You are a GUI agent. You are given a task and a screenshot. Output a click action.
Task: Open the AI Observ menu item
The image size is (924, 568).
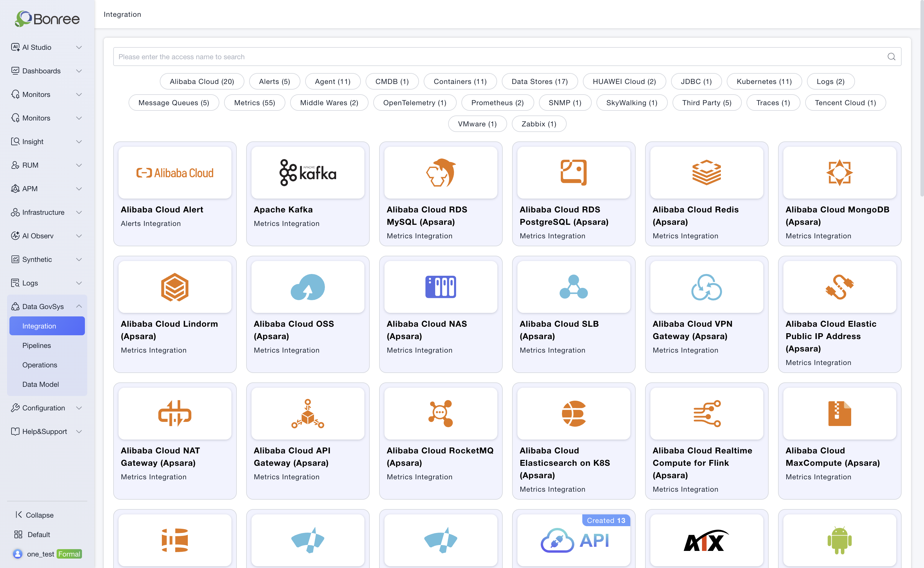tap(47, 236)
